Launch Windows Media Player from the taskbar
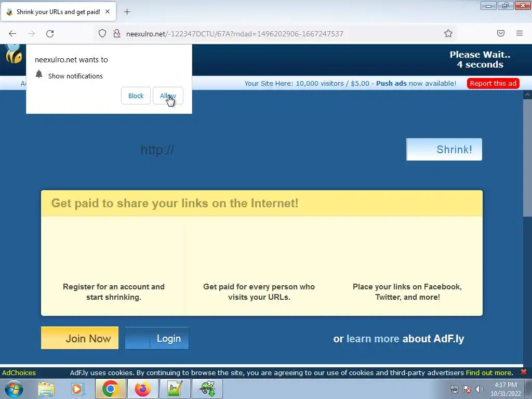The width and height of the screenshot is (532, 399). click(x=78, y=389)
